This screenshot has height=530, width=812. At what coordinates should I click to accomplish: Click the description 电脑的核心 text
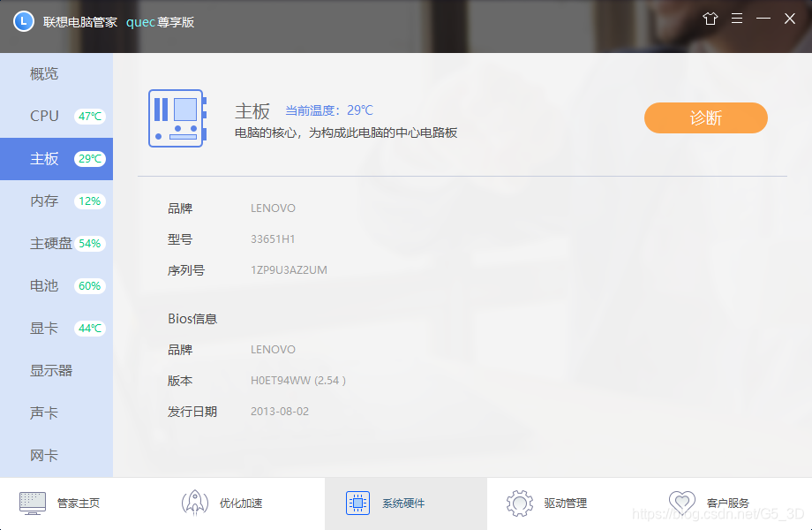coord(346,132)
